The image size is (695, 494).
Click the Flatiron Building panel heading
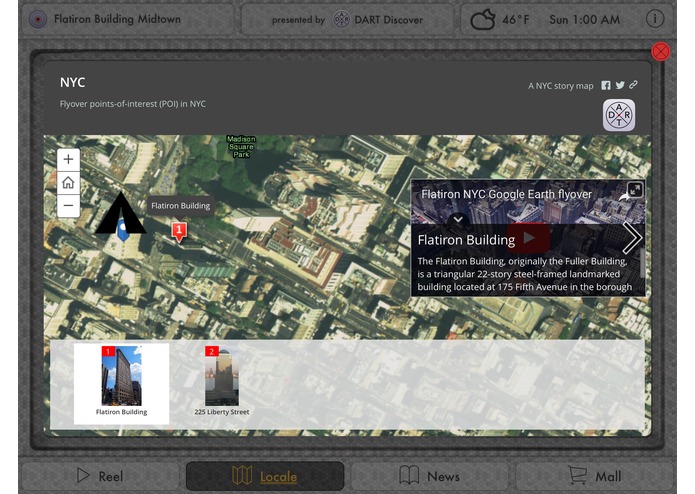pos(466,240)
